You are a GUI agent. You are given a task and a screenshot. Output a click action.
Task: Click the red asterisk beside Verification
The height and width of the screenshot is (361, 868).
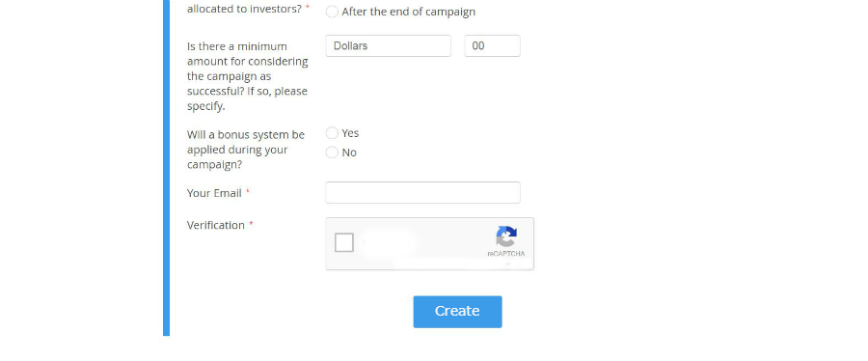pos(251,224)
